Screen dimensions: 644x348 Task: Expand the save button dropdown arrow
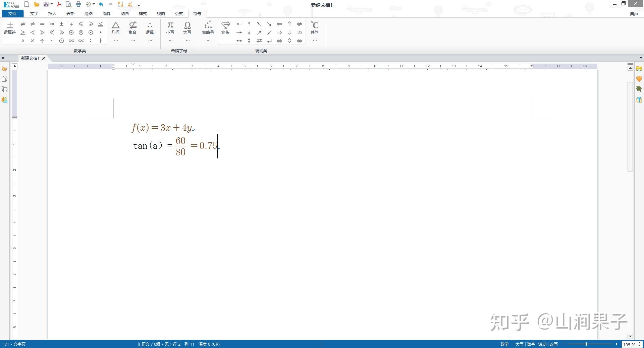coord(52,4)
